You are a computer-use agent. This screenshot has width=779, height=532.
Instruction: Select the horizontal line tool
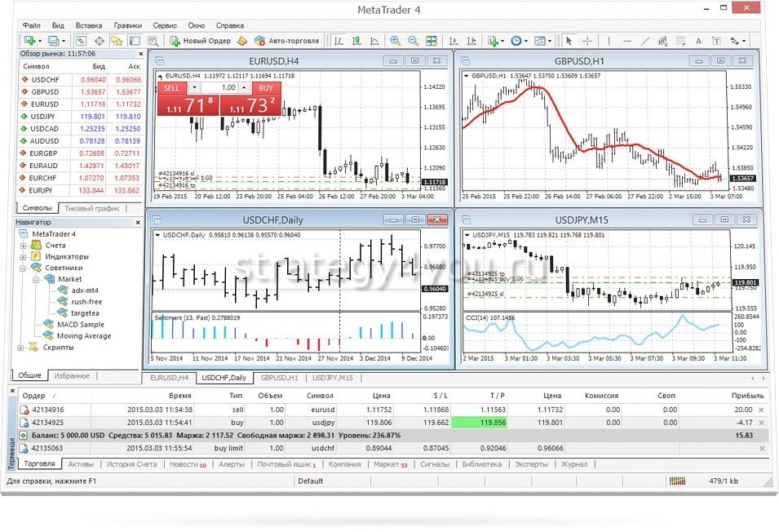[x=627, y=41]
